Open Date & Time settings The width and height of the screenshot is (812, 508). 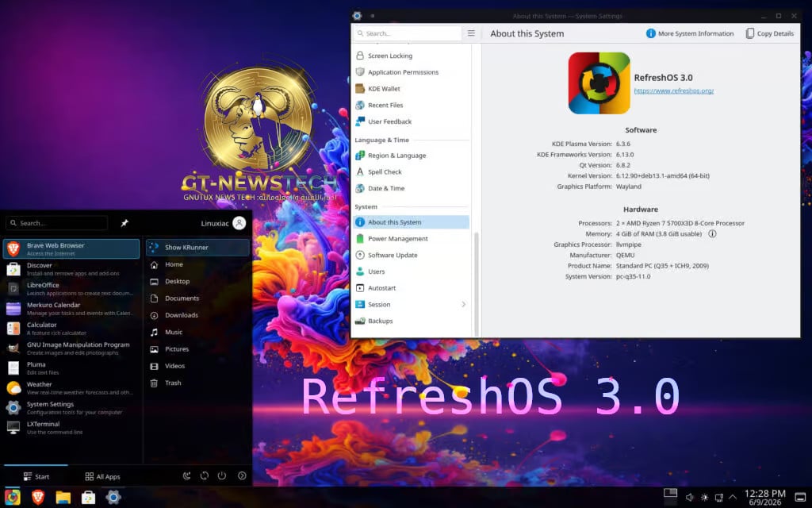tap(411, 188)
